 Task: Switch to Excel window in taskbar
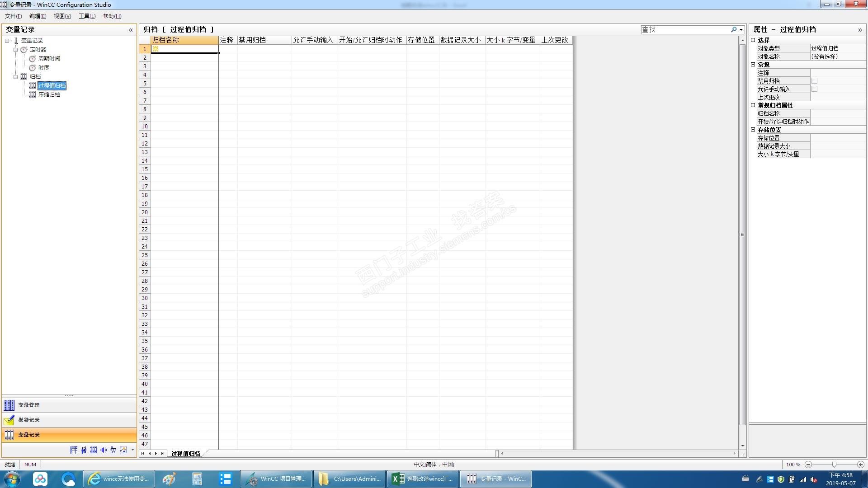tap(422, 479)
